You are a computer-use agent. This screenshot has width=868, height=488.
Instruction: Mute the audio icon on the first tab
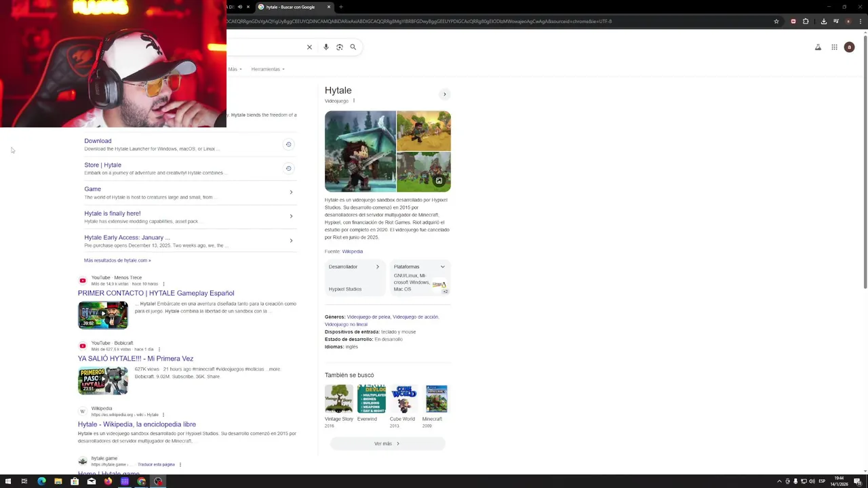[239, 7]
